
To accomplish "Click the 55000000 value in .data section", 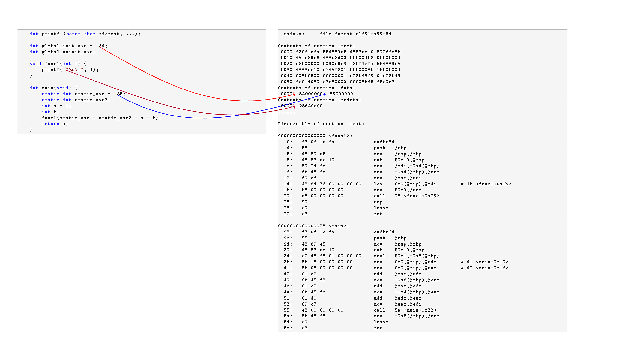I will 341,94.
